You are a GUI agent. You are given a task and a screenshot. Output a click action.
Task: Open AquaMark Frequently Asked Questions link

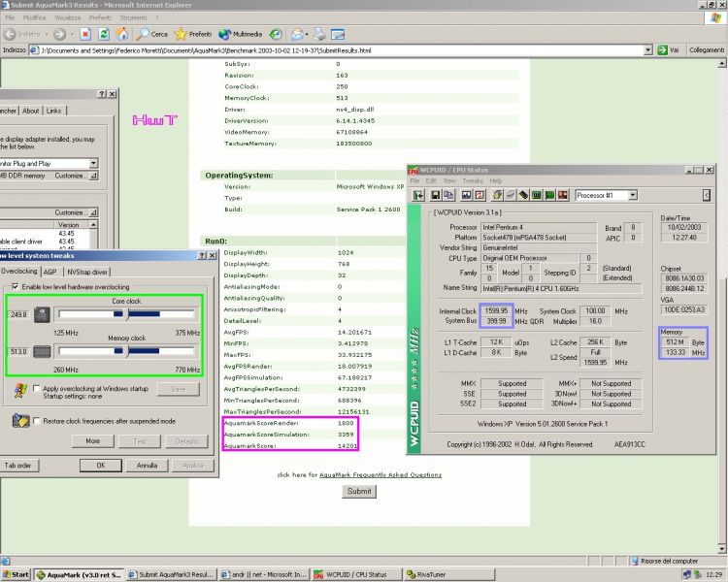tap(381, 474)
